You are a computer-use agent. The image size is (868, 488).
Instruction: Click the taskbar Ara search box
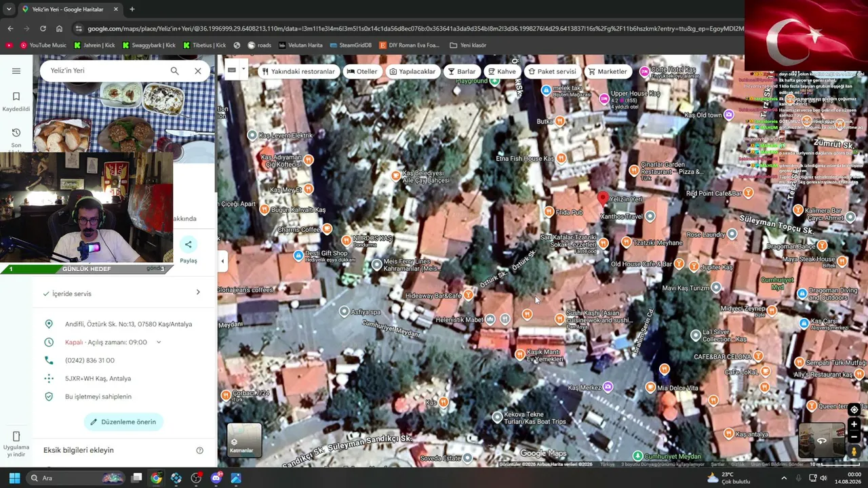click(76, 478)
